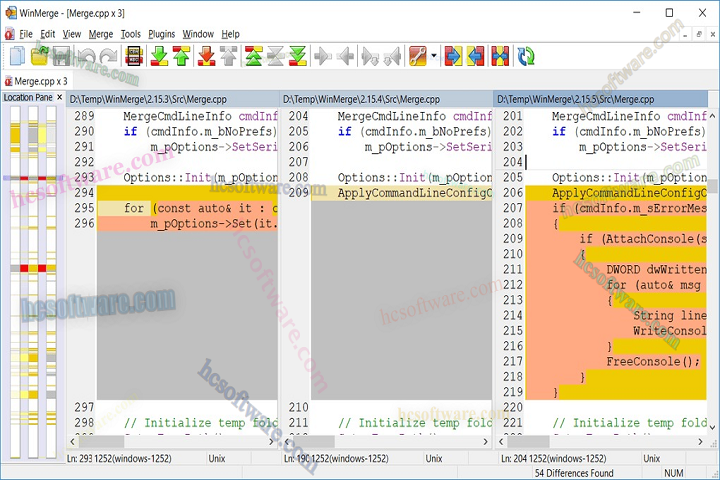Open the Window menu
This screenshot has width=720, height=480.
tap(198, 34)
